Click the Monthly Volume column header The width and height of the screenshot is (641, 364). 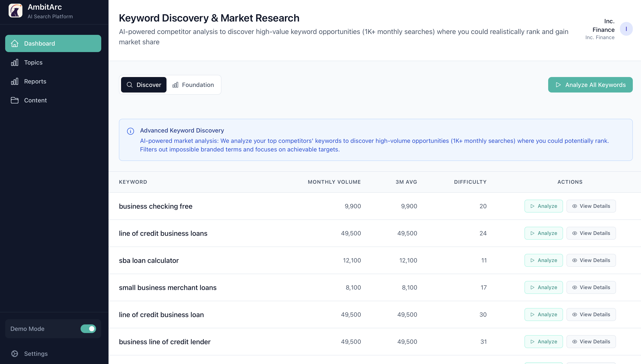point(334,182)
